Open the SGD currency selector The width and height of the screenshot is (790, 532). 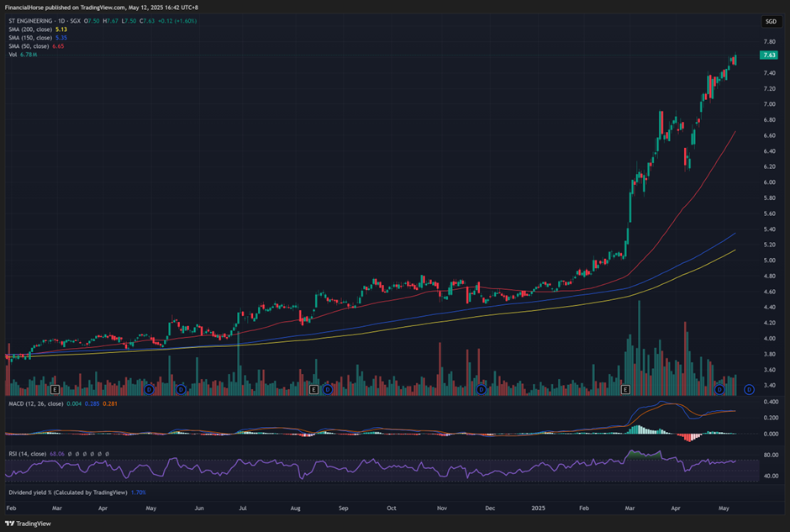tap(770, 21)
